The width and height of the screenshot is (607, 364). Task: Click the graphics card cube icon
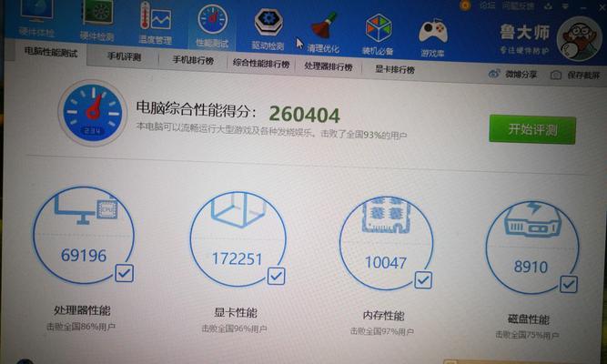point(238,209)
